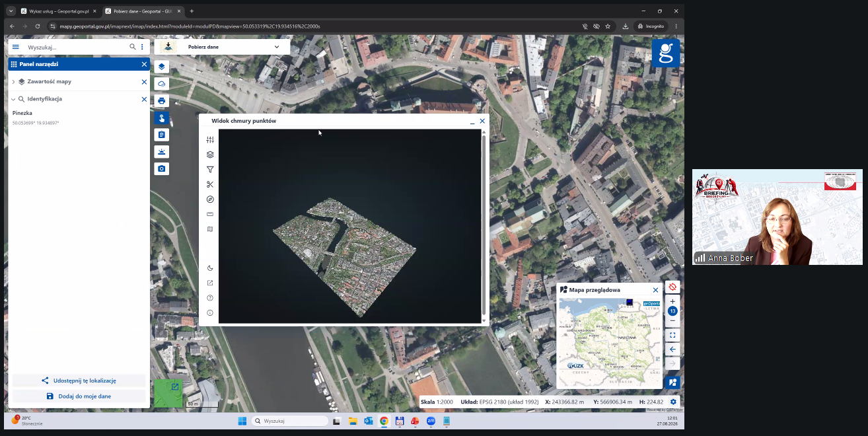Select the ruler measurement tool
This screenshot has height=436, width=868.
click(210, 214)
